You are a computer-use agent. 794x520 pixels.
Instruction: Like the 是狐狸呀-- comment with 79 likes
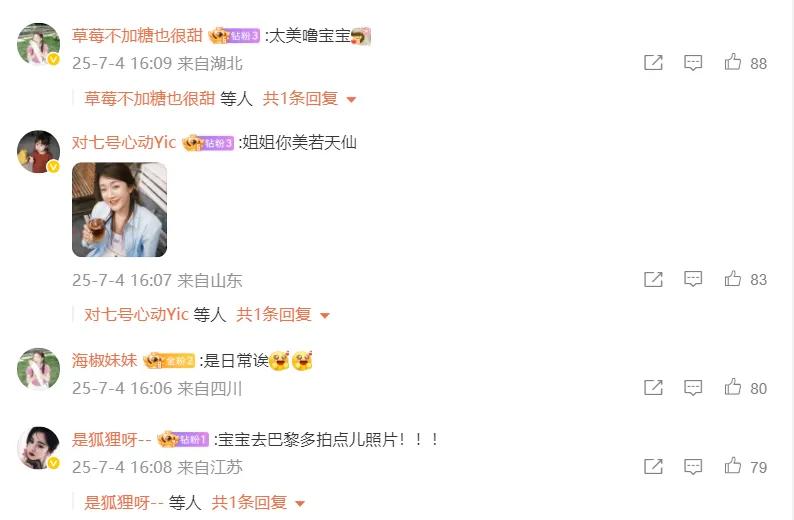pyautogui.click(x=732, y=466)
